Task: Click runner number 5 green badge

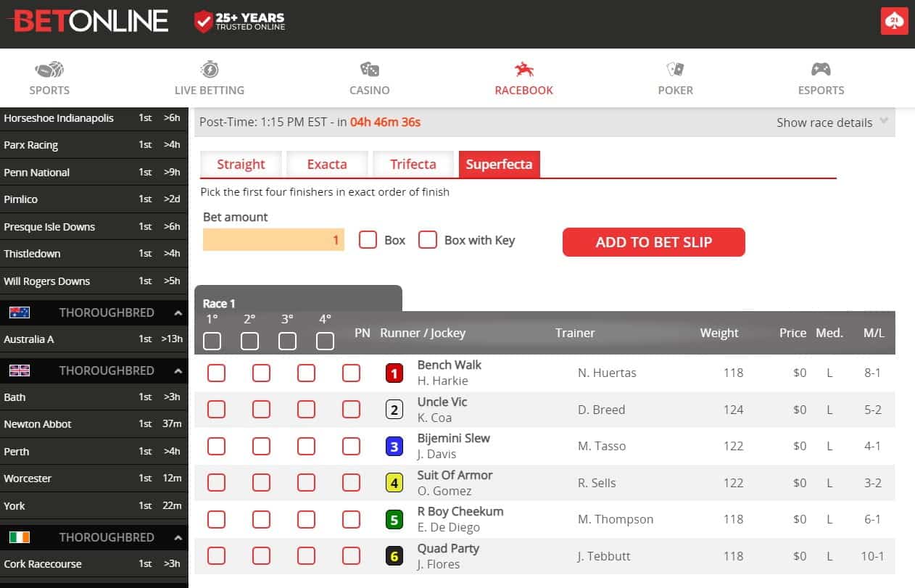Action: point(394,520)
